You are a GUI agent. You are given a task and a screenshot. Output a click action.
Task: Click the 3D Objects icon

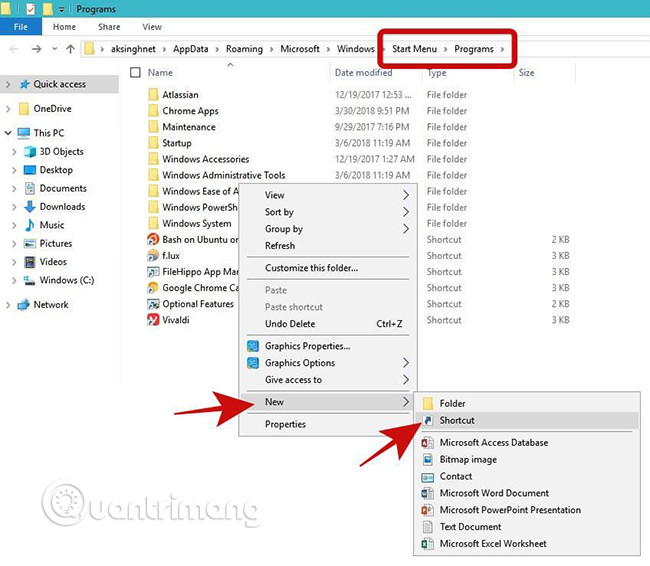click(30, 151)
